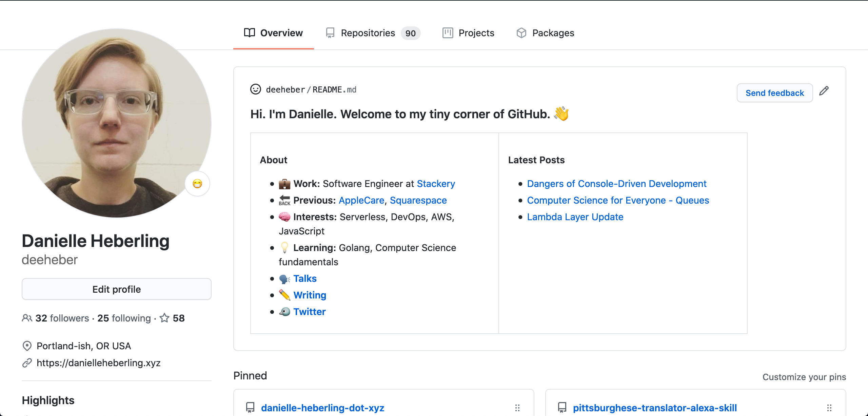Click the pencil edit icon
This screenshot has height=416, width=868.
(x=825, y=92)
